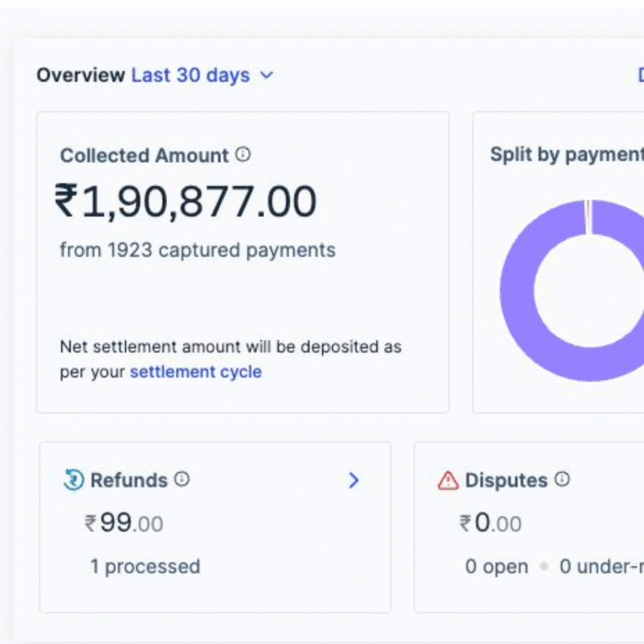The height and width of the screenshot is (644, 644).
Task: Click the 1923 captured payments text
Action: click(x=197, y=250)
